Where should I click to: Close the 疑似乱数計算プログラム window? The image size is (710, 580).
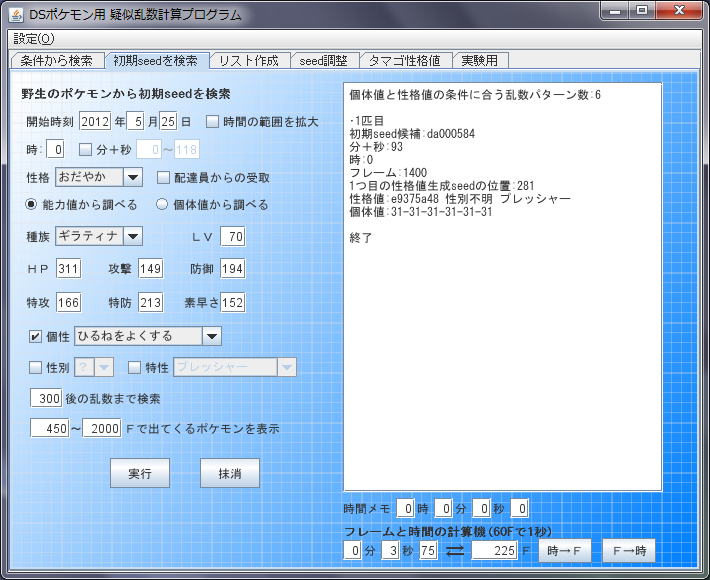pyautogui.click(x=679, y=11)
